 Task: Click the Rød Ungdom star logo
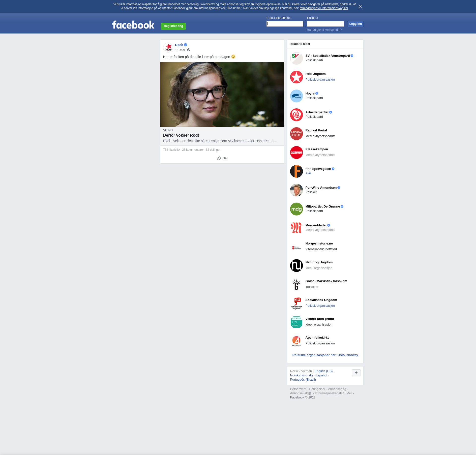296,77
